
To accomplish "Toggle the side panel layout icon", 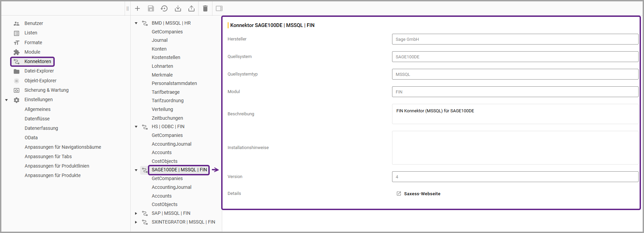I will click(x=219, y=8).
